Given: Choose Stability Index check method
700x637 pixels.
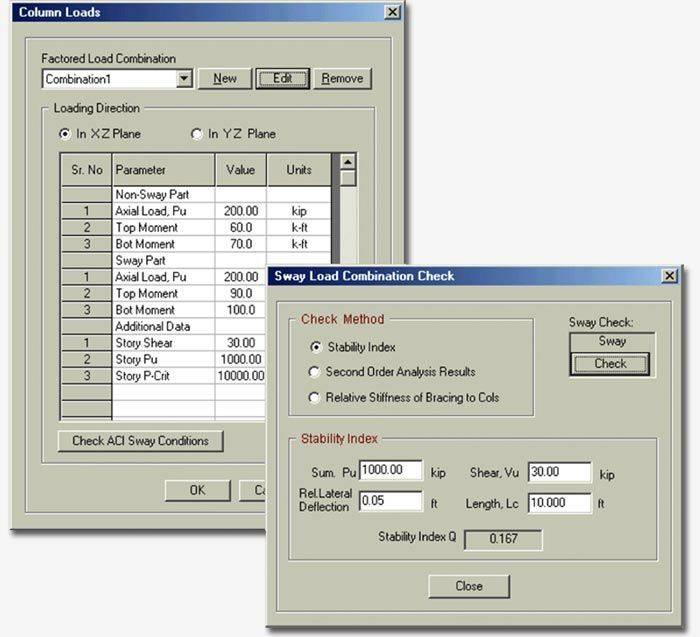Looking at the screenshot, I should coord(316,347).
